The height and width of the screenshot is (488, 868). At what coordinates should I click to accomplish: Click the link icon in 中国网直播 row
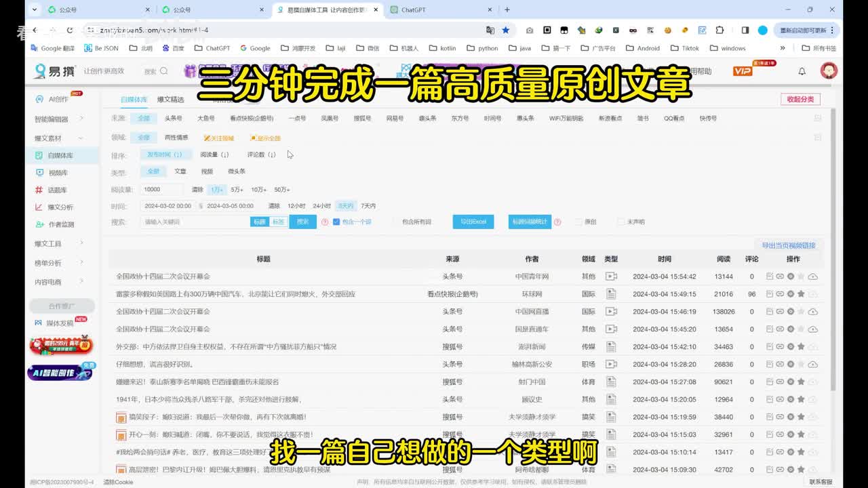780,312
